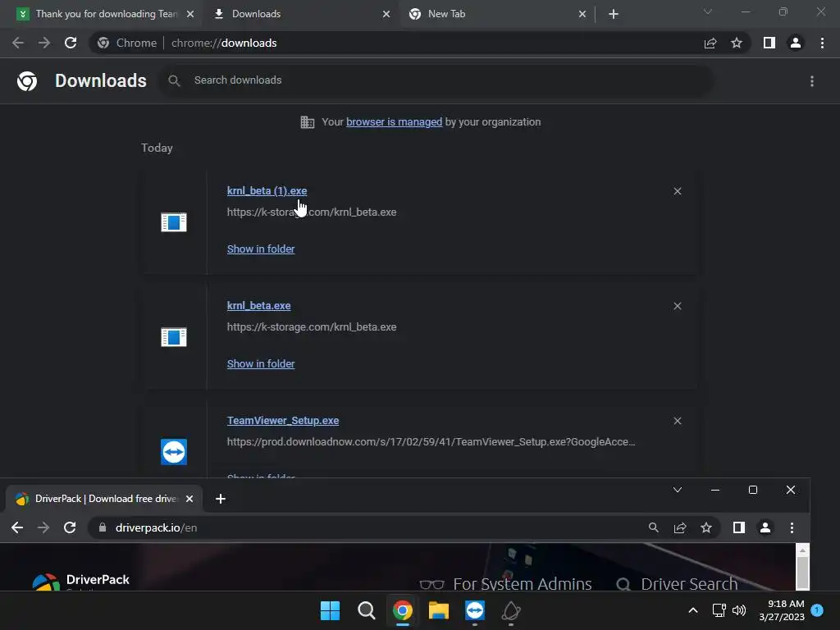Screen dimensions: 840x630
Task: Open krnl_beta.exe download link
Action: pos(258,305)
